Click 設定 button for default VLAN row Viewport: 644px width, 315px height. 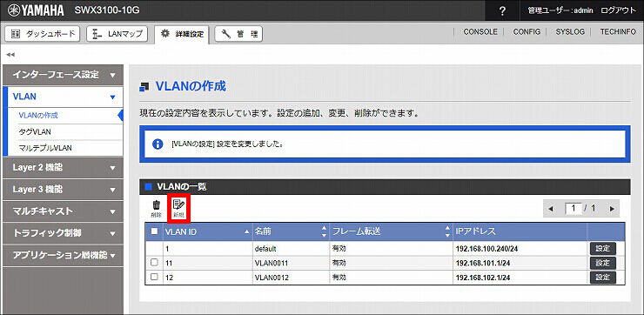click(603, 249)
